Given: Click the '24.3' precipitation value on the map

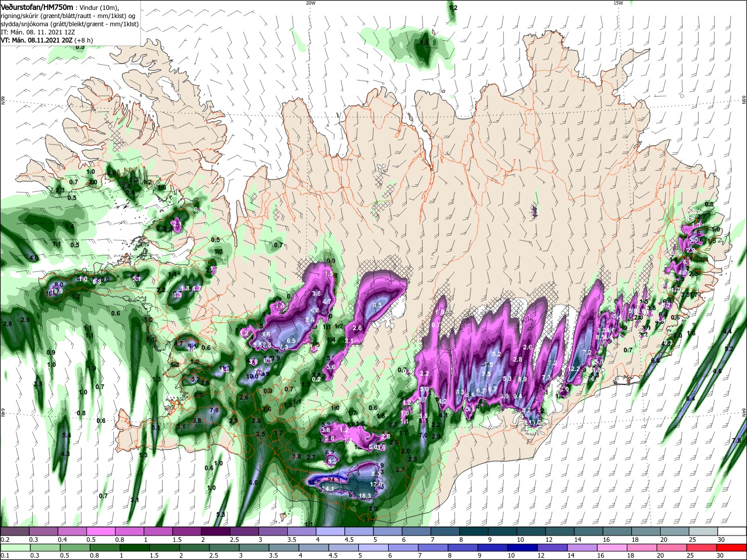Looking at the screenshot, I should [334, 480].
